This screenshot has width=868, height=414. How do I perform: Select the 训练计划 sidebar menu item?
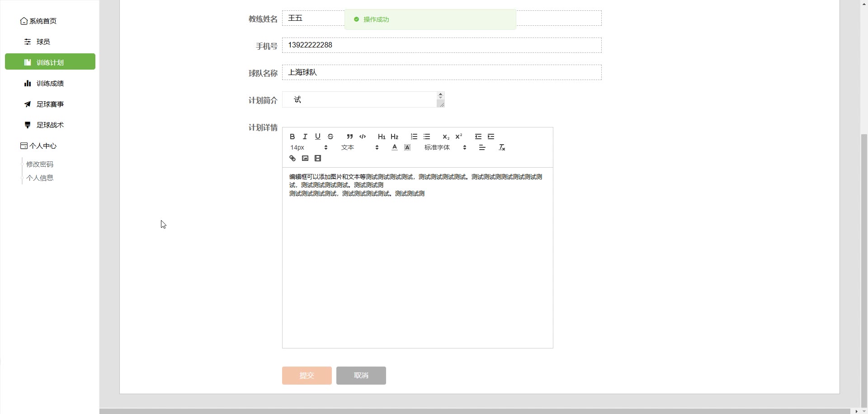50,62
